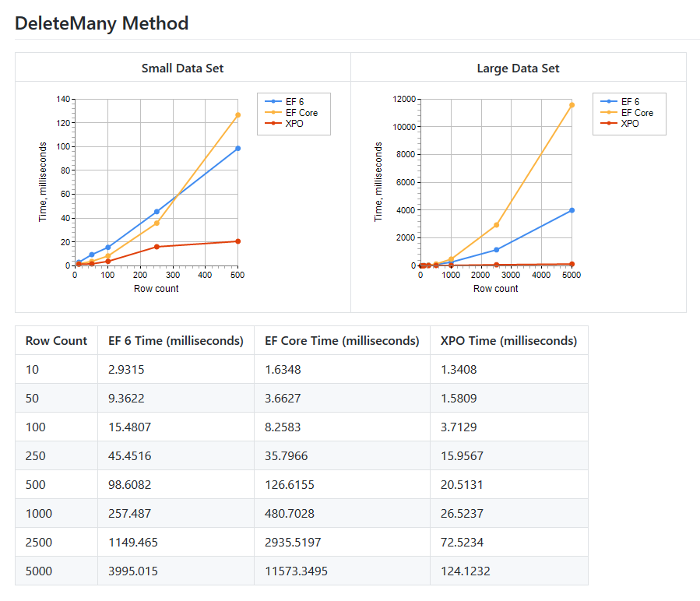
Task: Click the Row Count cell for 2500
Action: tap(56, 542)
